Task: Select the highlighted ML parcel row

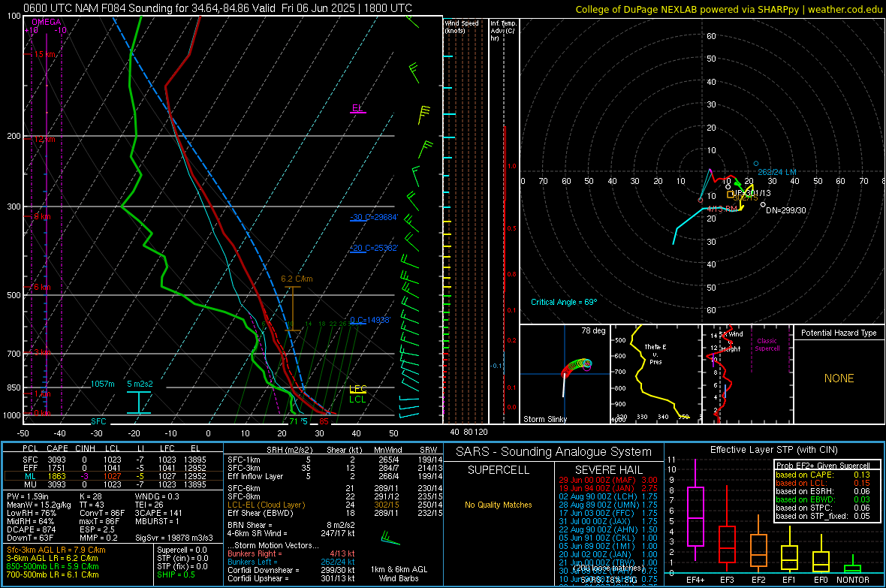Action: pos(112,476)
